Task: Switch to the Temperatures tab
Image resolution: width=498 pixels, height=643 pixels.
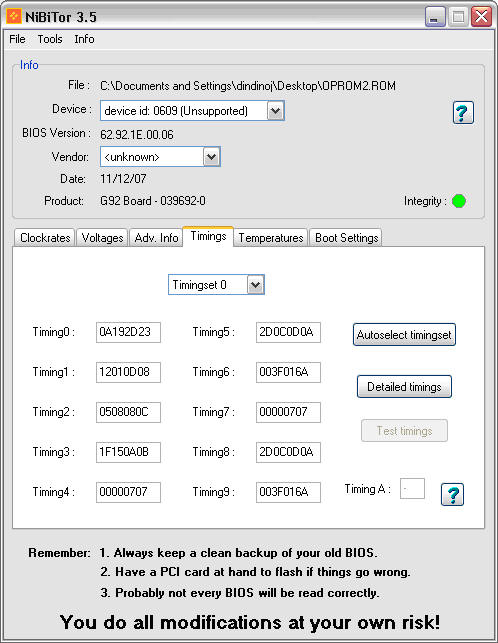Action: coord(271,238)
